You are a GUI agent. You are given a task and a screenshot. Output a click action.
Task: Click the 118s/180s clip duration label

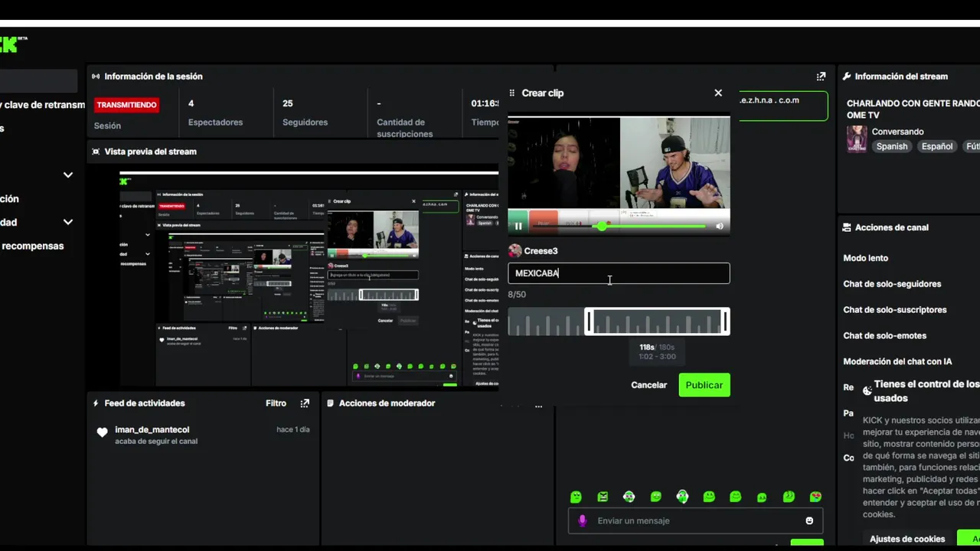[657, 347]
